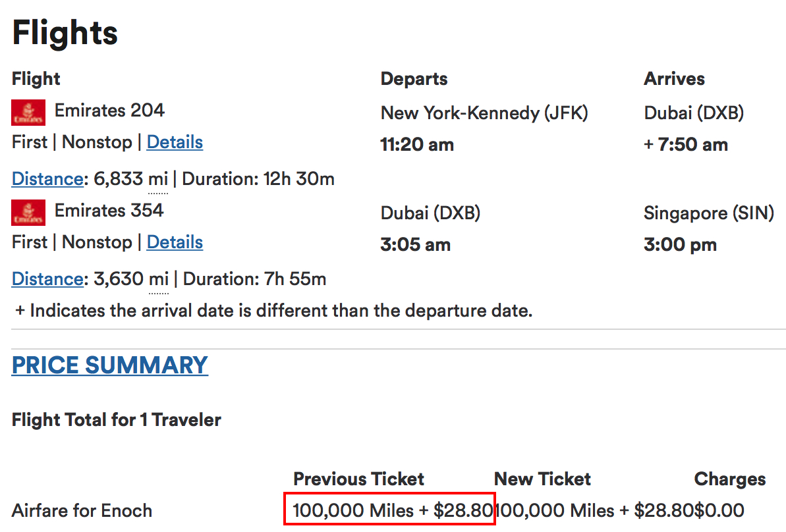Click the 7:50 am arrival time with plus indicator
This screenshot has height=532, width=786.
pos(687,144)
